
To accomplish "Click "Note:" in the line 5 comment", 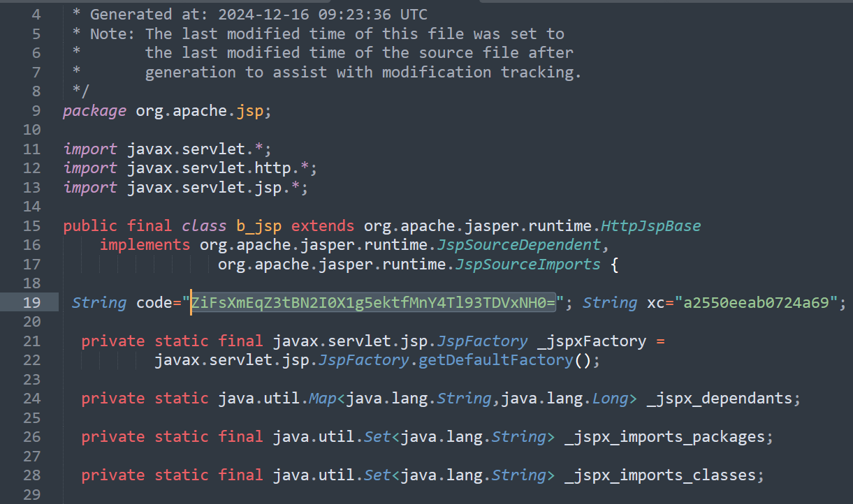I will click(x=113, y=34).
